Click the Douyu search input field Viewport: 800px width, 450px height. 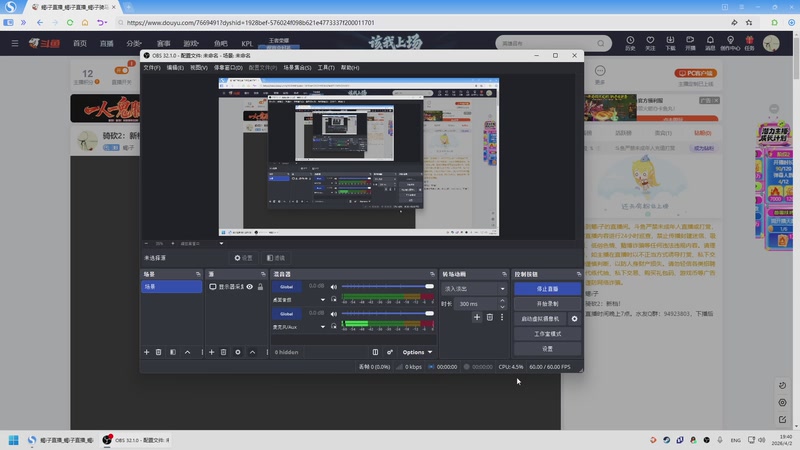(x=547, y=43)
